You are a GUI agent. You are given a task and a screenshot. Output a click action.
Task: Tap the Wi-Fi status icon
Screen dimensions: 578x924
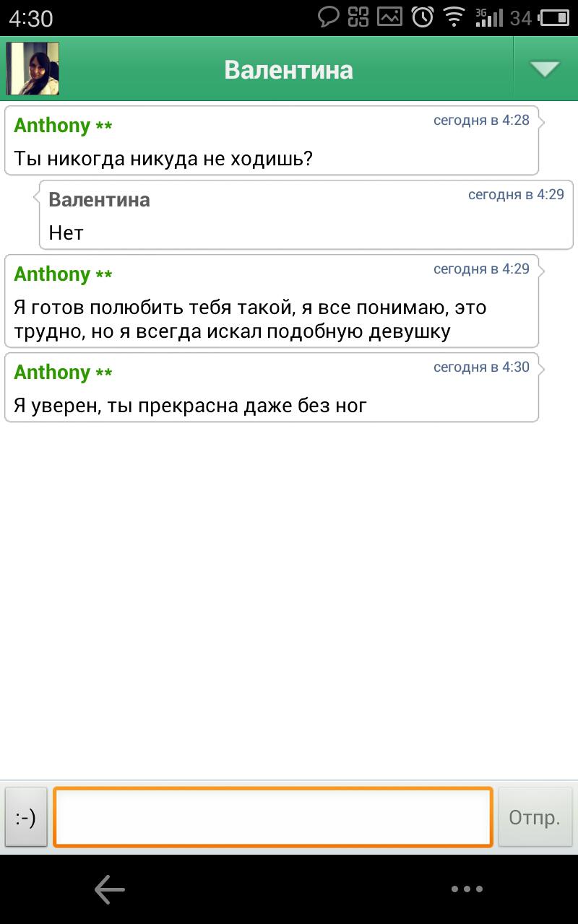(x=454, y=17)
